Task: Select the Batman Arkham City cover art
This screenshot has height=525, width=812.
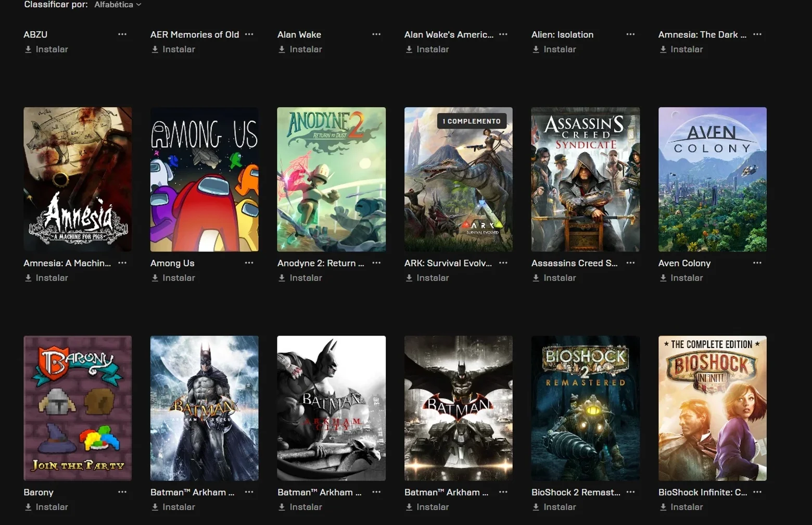Action: (x=332, y=408)
